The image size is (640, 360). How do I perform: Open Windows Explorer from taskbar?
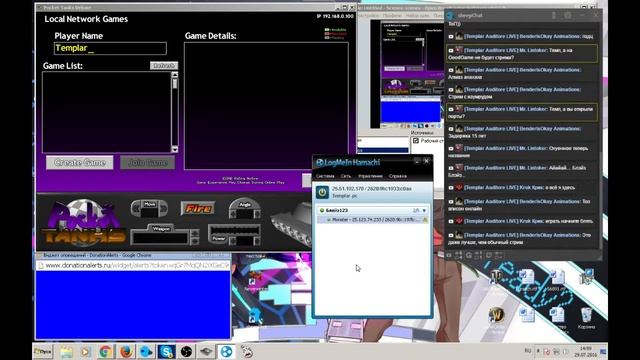tap(66, 351)
